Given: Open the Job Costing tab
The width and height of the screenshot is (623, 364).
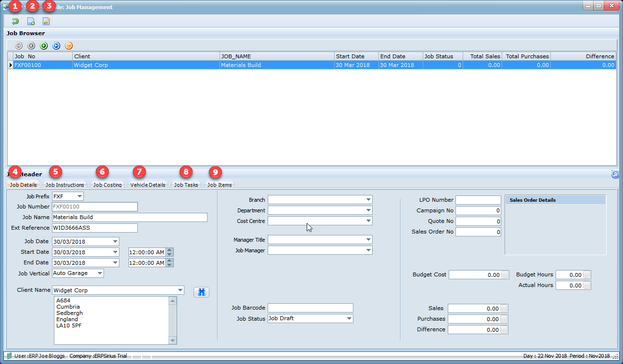Looking at the screenshot, I should tap(107, 185).
